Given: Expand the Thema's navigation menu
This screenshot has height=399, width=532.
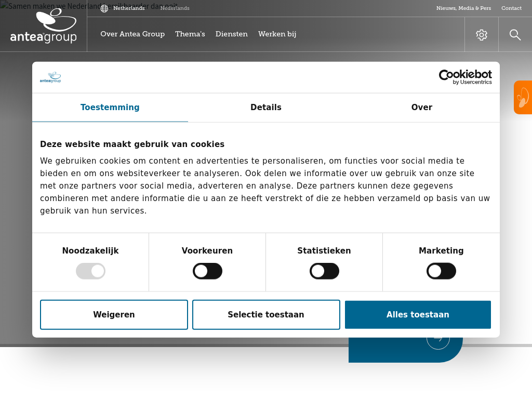Looking at the screenshot, I should click(x=190, y=34).
